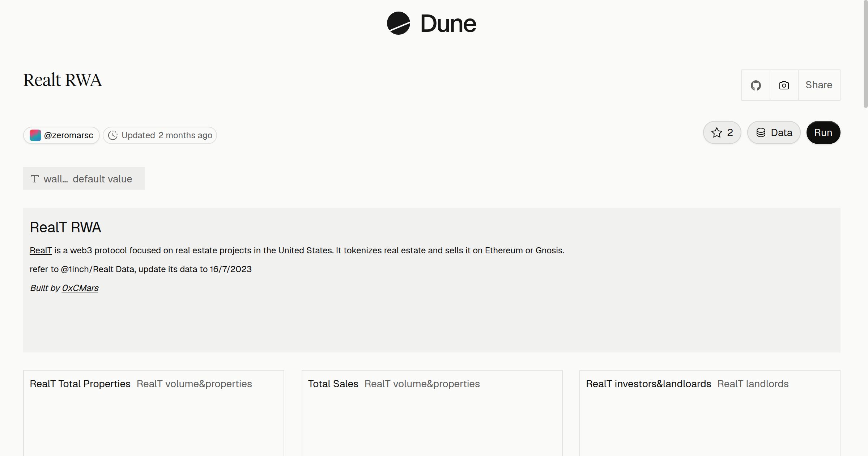The height and width of the screenshot is (456, 868).
Task: Open the @zeromarsc author profile
Action: point(61,135)
